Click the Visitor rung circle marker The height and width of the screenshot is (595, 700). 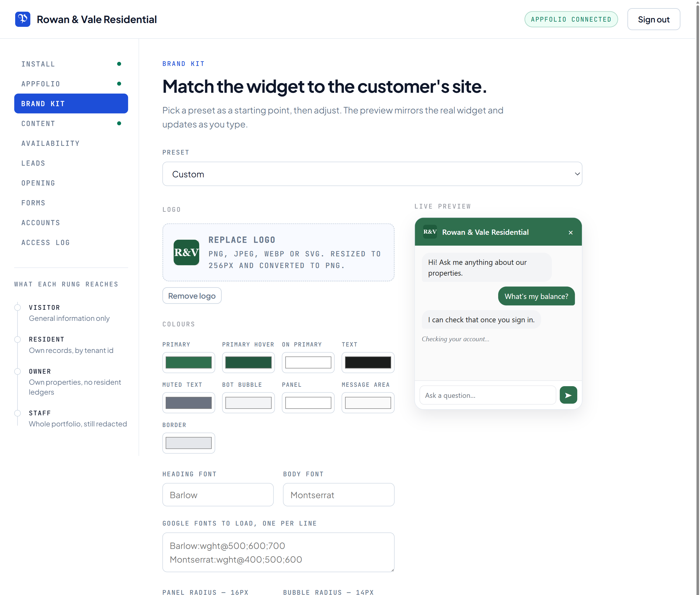[x=17, y=307]
